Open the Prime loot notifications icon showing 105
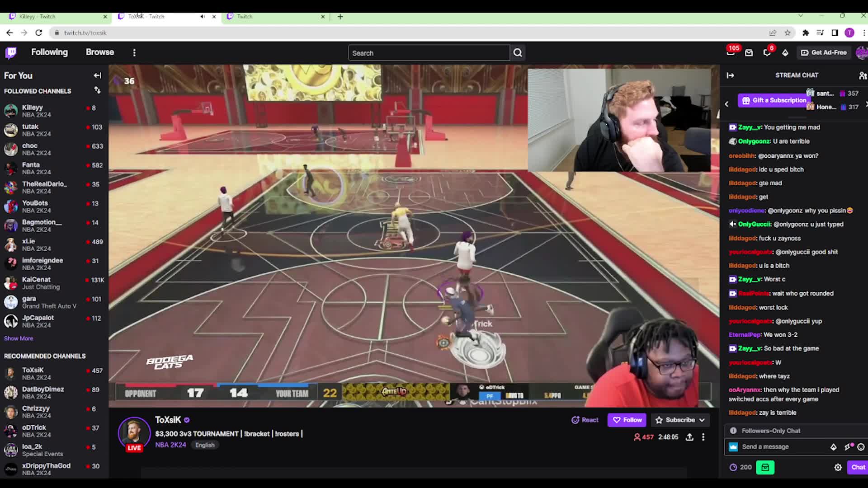The height and width of the screenshot is (488, 868). 731,52
